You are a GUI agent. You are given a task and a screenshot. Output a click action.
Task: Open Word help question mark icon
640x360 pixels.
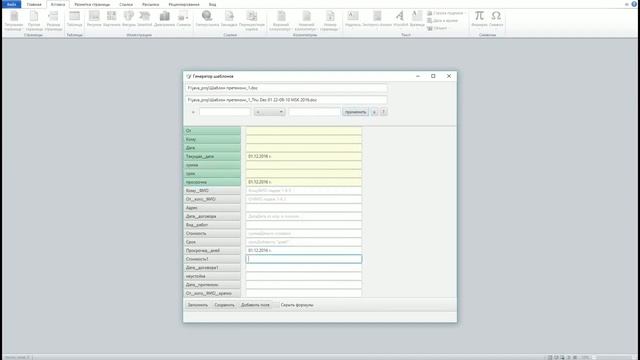pos(634,4)
